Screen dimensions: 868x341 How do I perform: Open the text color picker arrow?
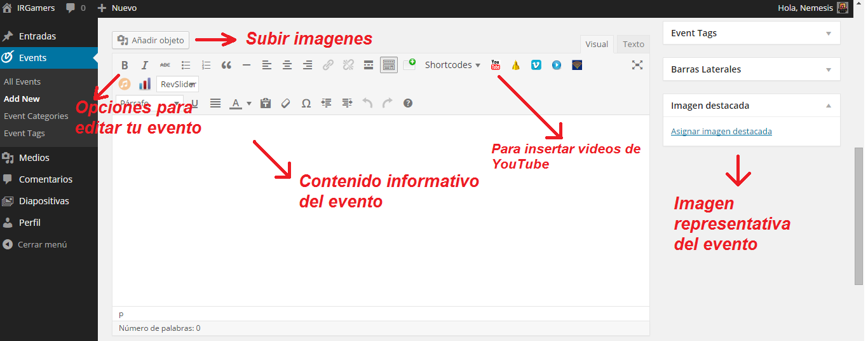pos(249,103)
